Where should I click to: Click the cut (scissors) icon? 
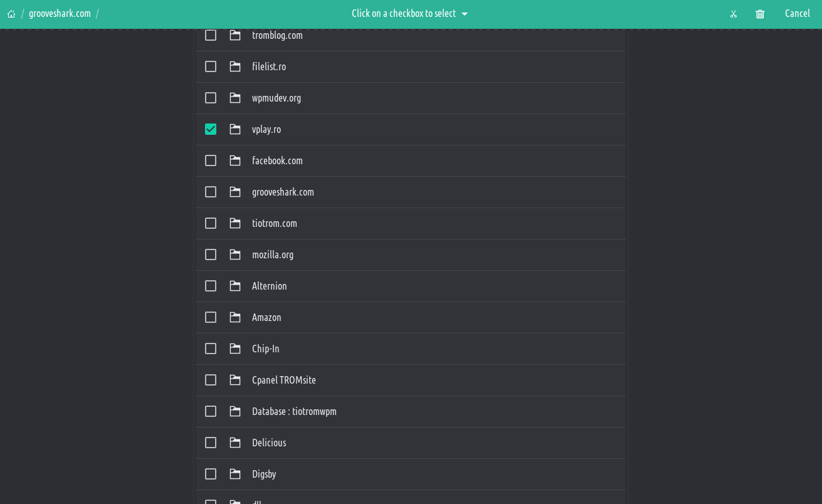pyautogui.click(x=733, y=14)
